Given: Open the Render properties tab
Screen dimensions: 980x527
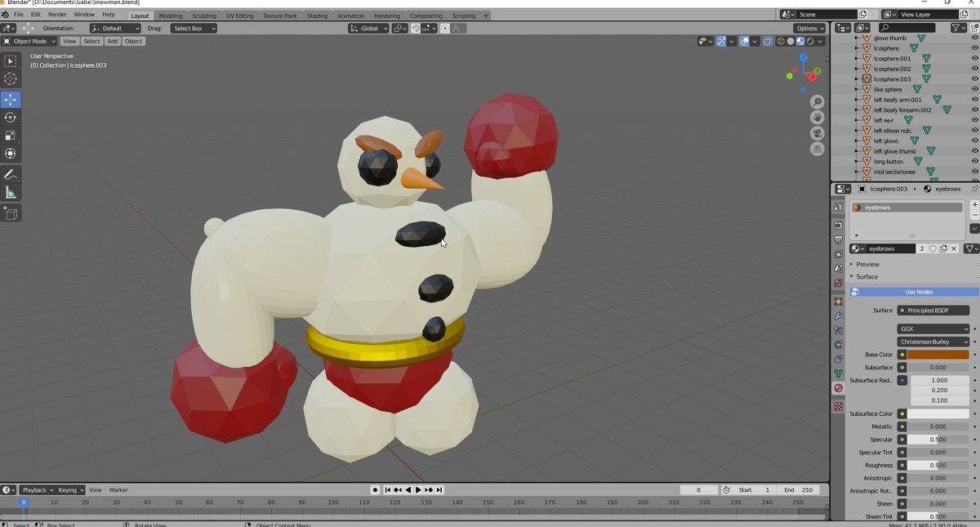Looking at the screenshot, I should coord(839,225).
